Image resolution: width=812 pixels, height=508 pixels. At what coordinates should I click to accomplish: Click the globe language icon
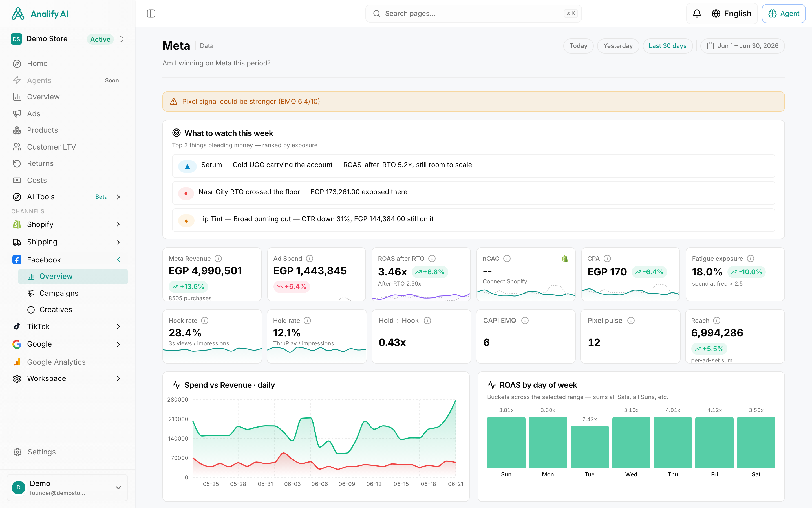coord(716,14)
